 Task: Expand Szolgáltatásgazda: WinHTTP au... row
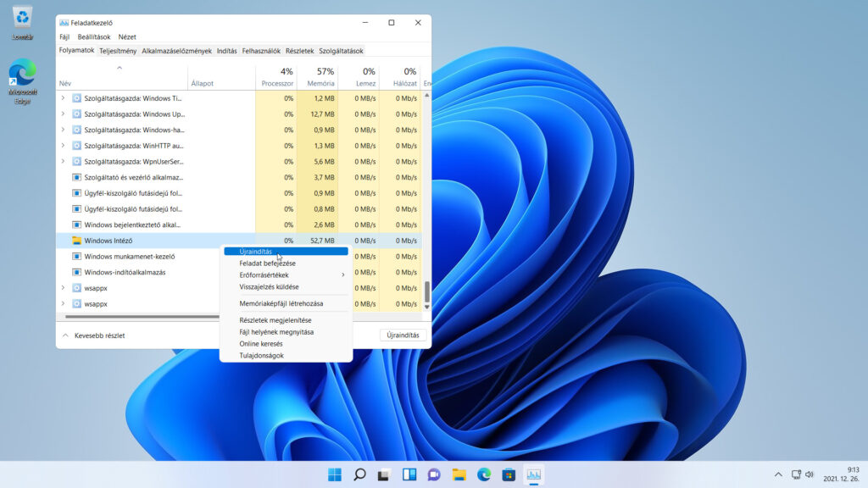click(x=63, y=146)
